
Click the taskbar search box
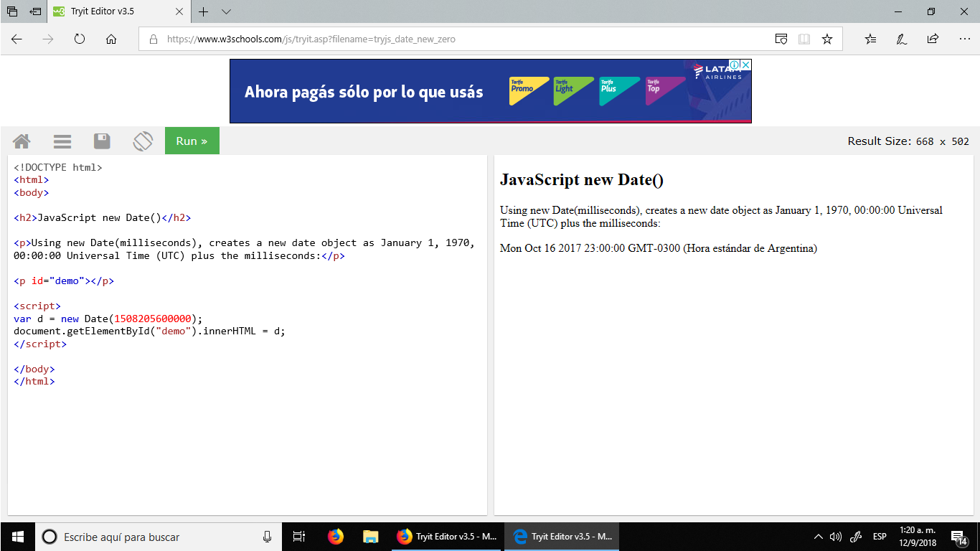pos(158,537)
